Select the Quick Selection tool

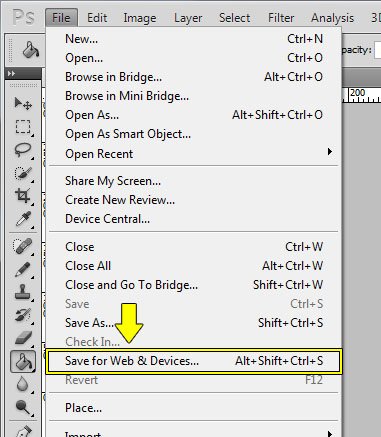[23, 173]
